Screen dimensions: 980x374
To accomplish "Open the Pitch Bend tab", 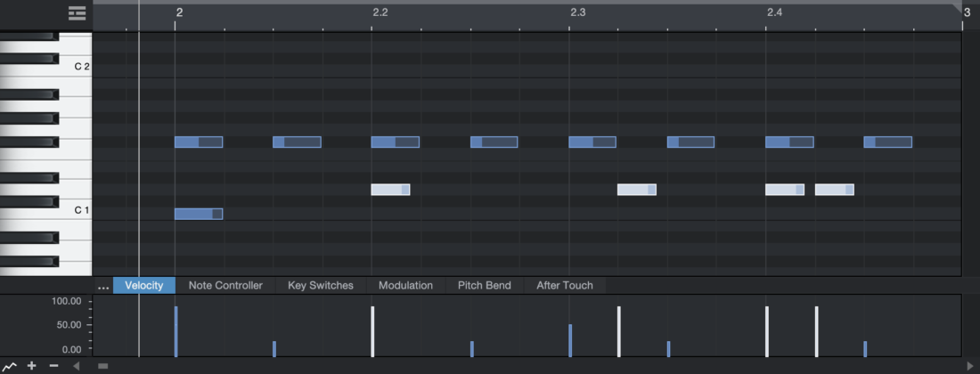I will (x=485, y=285).
